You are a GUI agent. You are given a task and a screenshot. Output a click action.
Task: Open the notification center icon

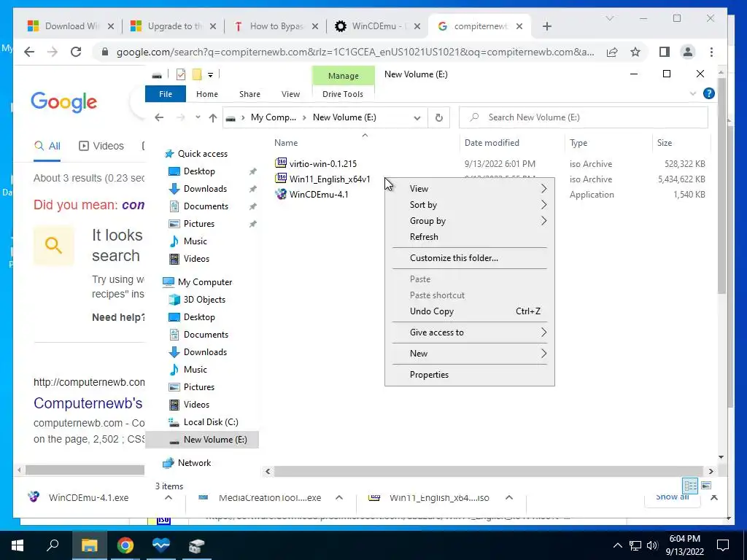[723, 545]
